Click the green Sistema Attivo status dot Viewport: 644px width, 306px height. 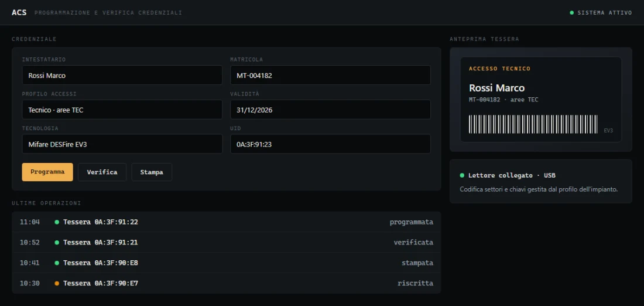pyautogui.click(x=572, y=13)
